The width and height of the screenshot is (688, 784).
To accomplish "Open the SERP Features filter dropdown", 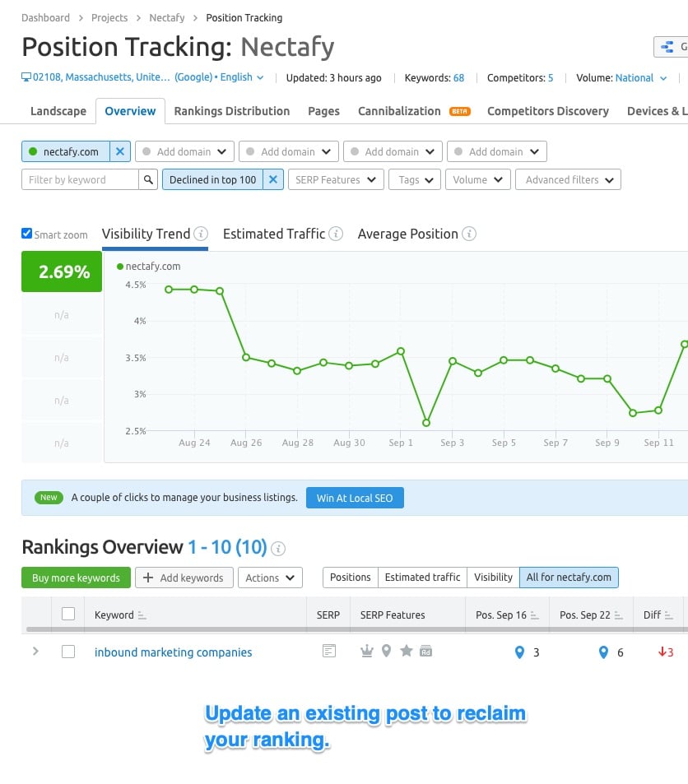I will pyautogui.click(x=336, y=179).
